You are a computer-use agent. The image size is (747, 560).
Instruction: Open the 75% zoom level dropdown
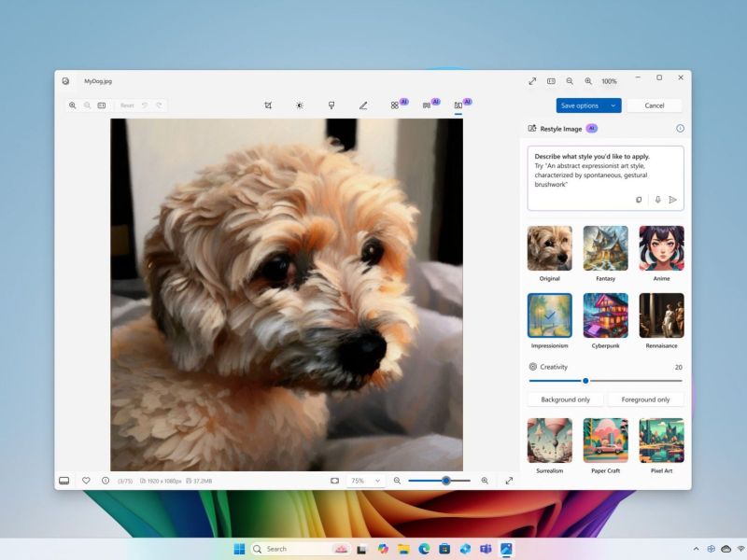click(x=365, y=481)
